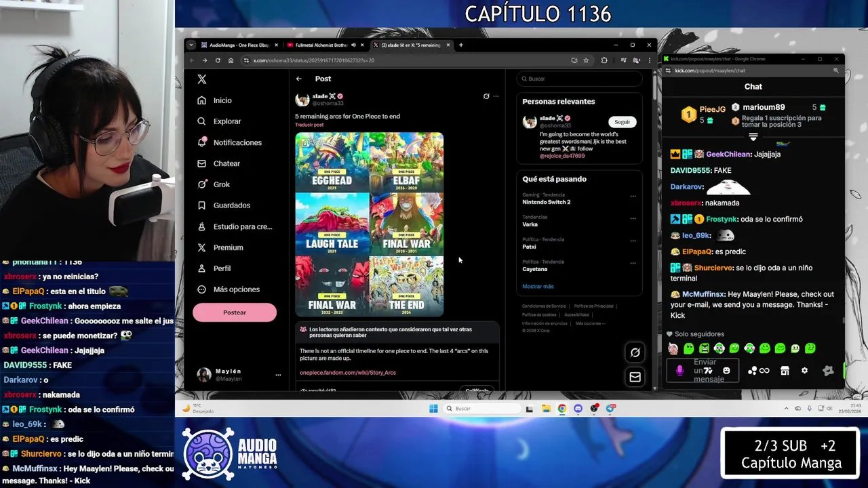Click the Traducir post link

coord(309,125)
